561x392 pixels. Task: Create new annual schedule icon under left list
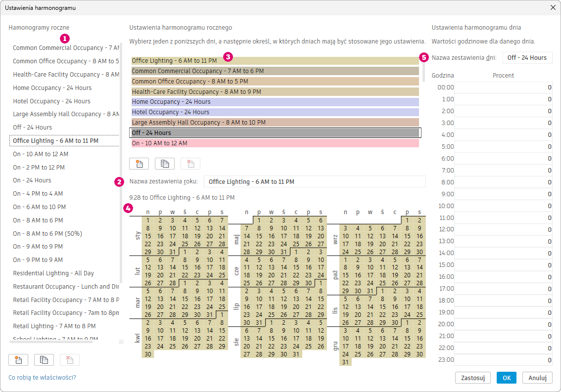tap(18, 360)
